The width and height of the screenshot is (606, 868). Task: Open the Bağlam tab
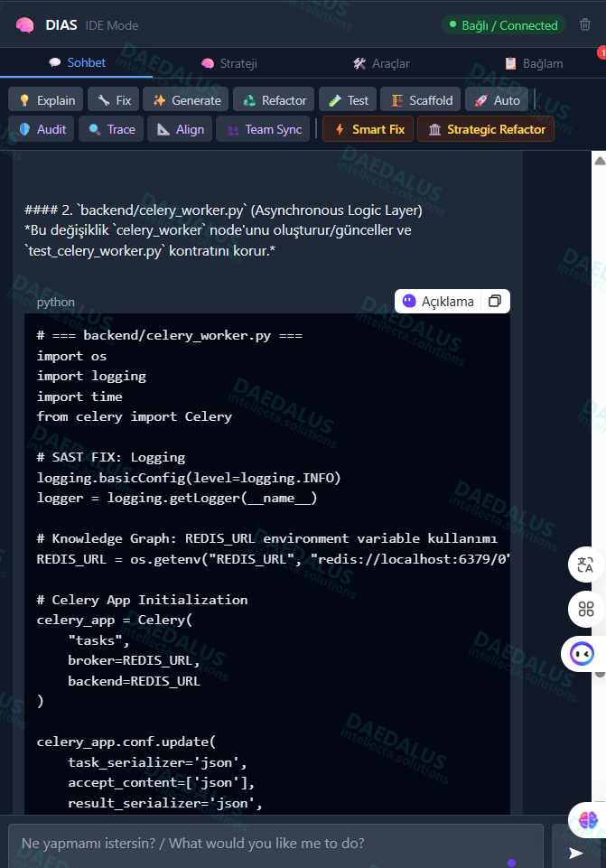click(534, 63)
